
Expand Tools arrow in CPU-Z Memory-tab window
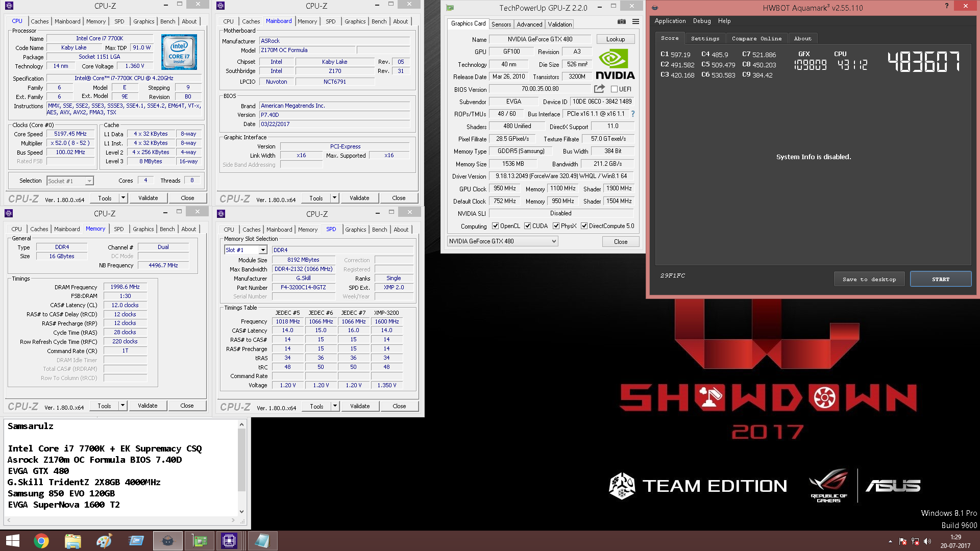(x=122, y=406)
